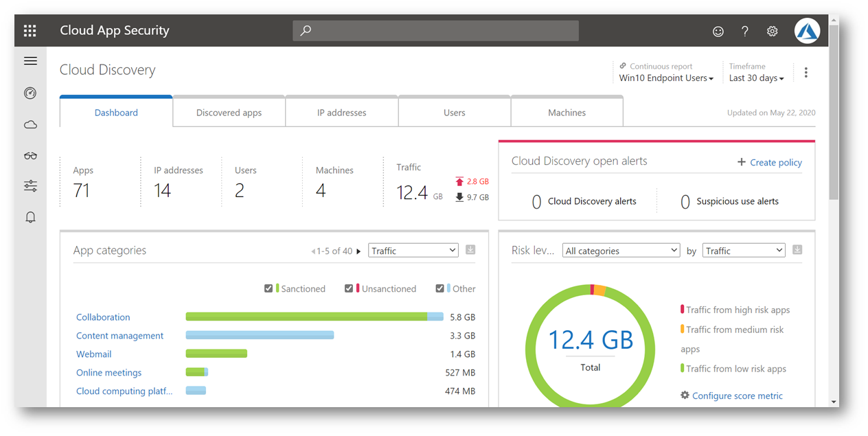Click the smiley feedback icon
This screenshot has width=868, height=436.
pos(718,31)
